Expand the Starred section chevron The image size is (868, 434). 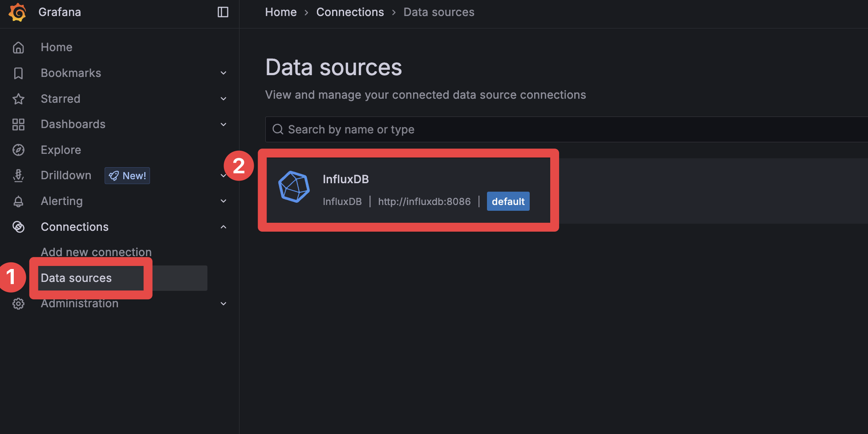click(223, 99)
